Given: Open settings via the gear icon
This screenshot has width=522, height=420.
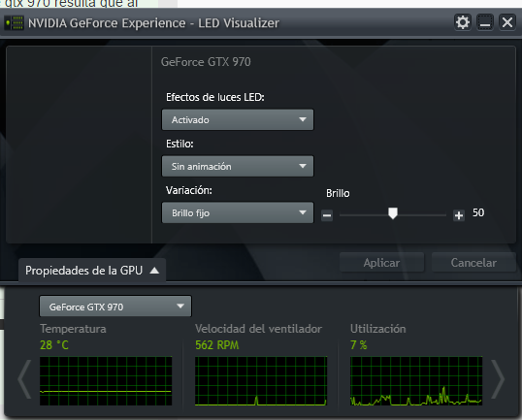Looking at the screenshot, I should 463,22.
